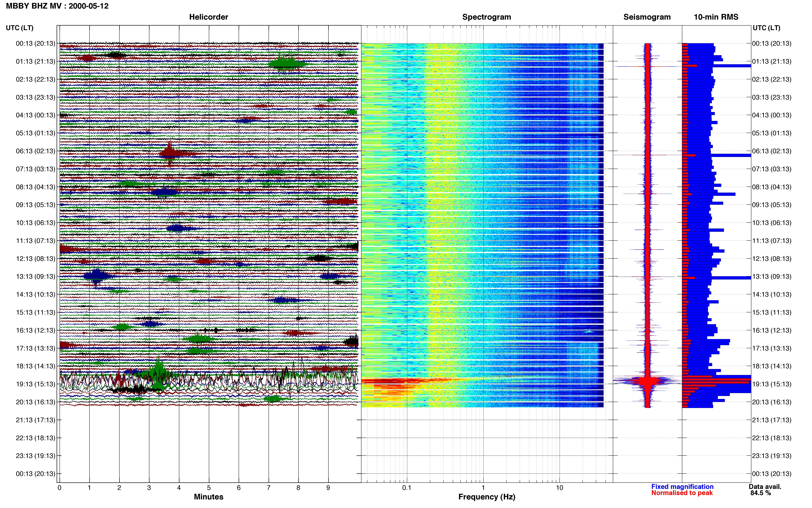Select the 'Helicorder' panel heading
The image size is (812, 508).
click(x=209, y=17)
